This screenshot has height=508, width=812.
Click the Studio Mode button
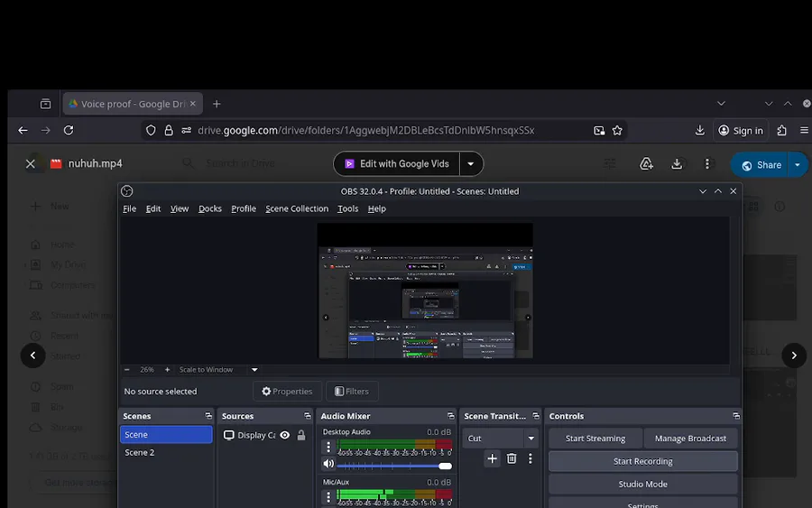click(x=642, y=484)
